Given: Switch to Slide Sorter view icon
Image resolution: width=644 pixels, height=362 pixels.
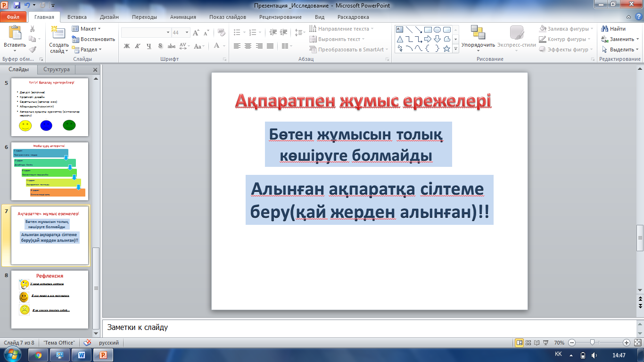Looking at the screenshot, I should 528,343.
